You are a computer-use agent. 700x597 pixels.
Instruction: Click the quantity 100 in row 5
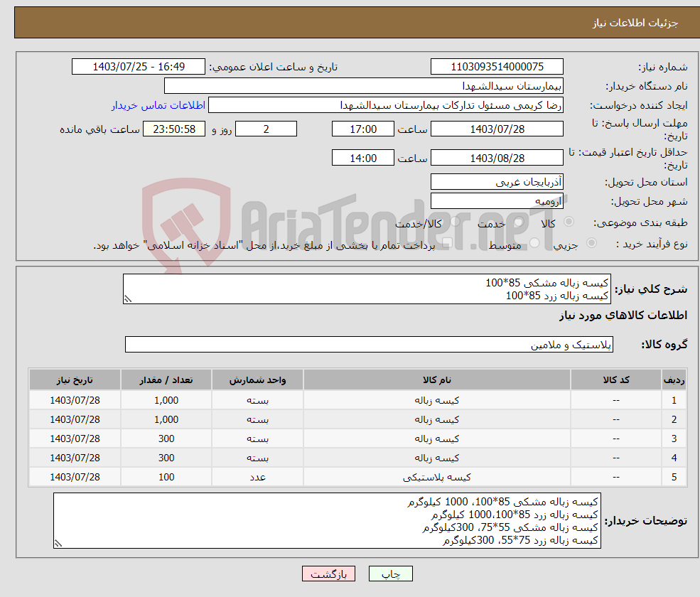(x=166, y=478)
